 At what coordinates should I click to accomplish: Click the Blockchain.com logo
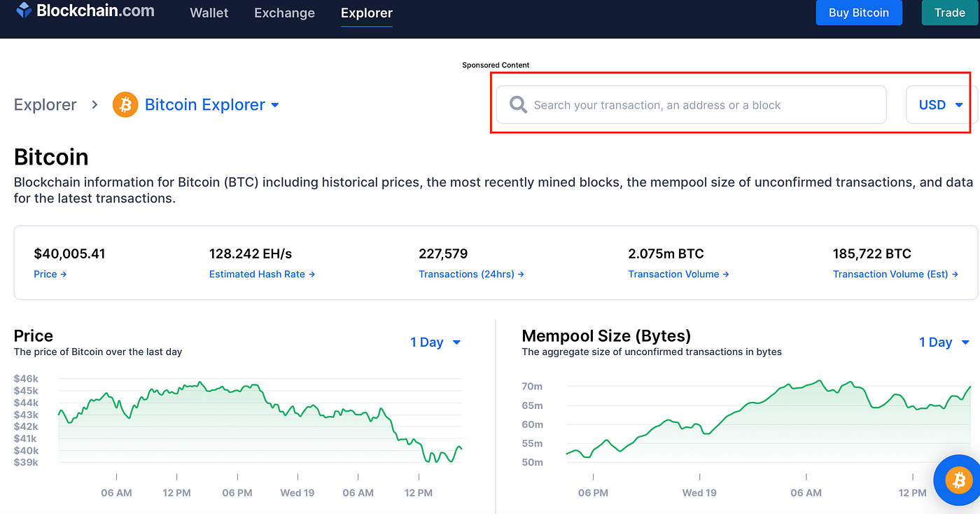tap(85, 11)
